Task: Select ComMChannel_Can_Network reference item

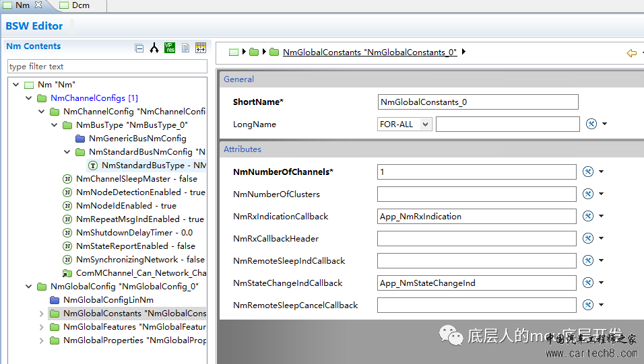Action: 141,273
